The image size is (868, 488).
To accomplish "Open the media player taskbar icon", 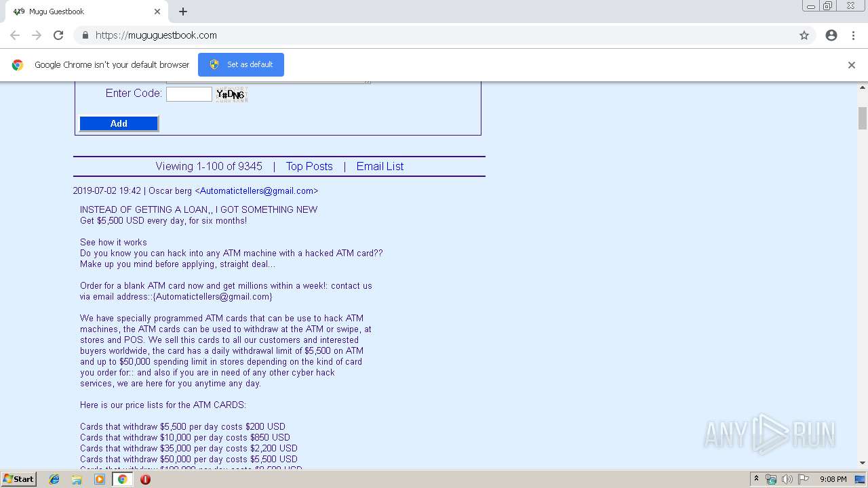I will (x=100, y=479).
